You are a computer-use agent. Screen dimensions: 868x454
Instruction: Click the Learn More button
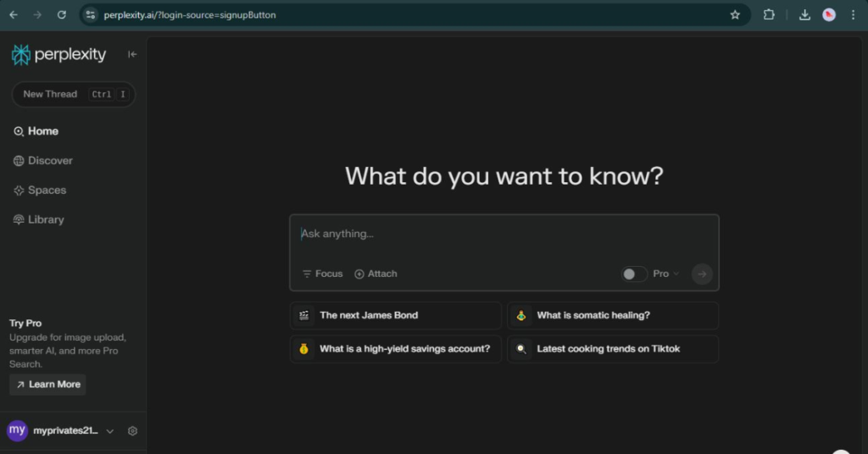[47, 385]
